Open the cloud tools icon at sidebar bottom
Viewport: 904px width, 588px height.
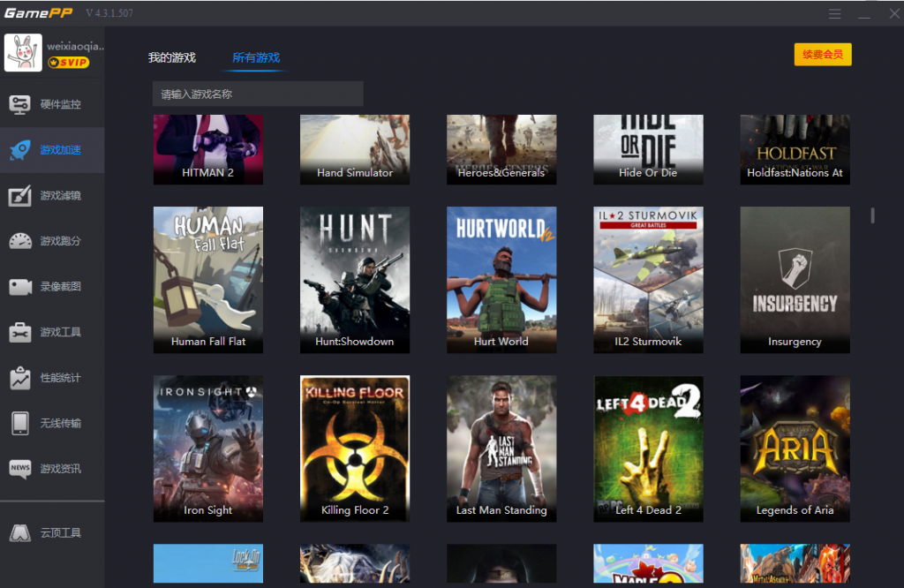point(19,532)
